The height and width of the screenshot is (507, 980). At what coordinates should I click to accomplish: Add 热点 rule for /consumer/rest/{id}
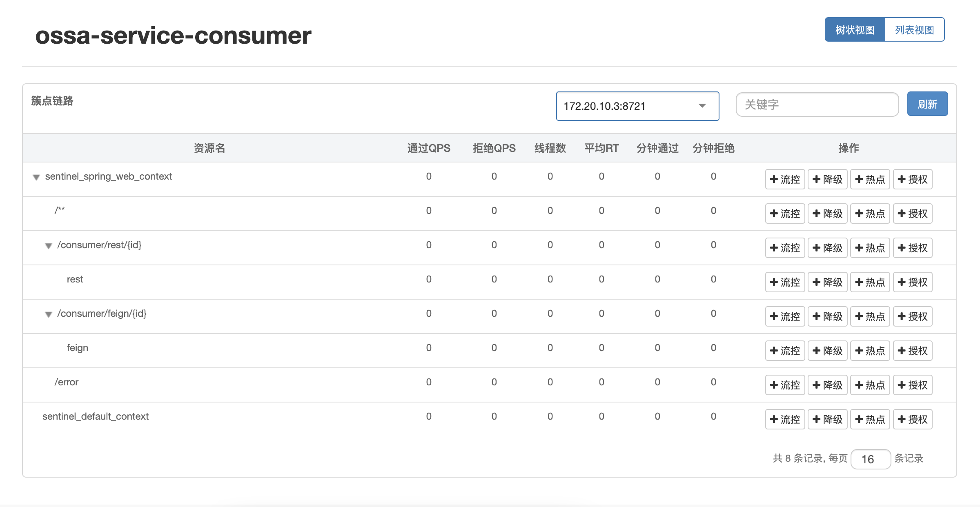point(870,248)
